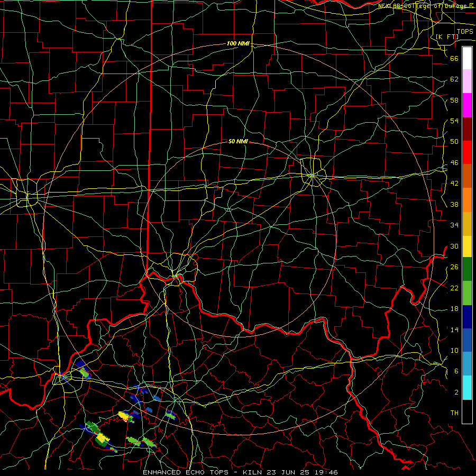476x476 pixels.
Task: Select the gold legend color segment
Action: 467,224
